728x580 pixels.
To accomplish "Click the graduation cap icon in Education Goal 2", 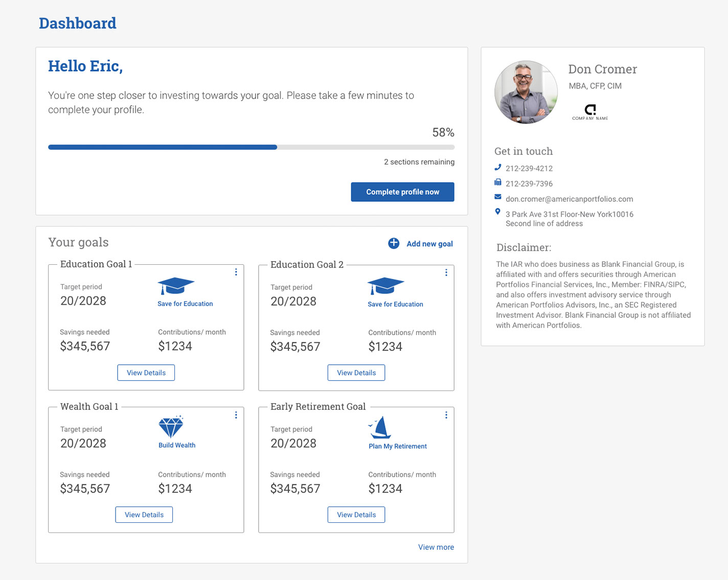I will tap(385, 287).
